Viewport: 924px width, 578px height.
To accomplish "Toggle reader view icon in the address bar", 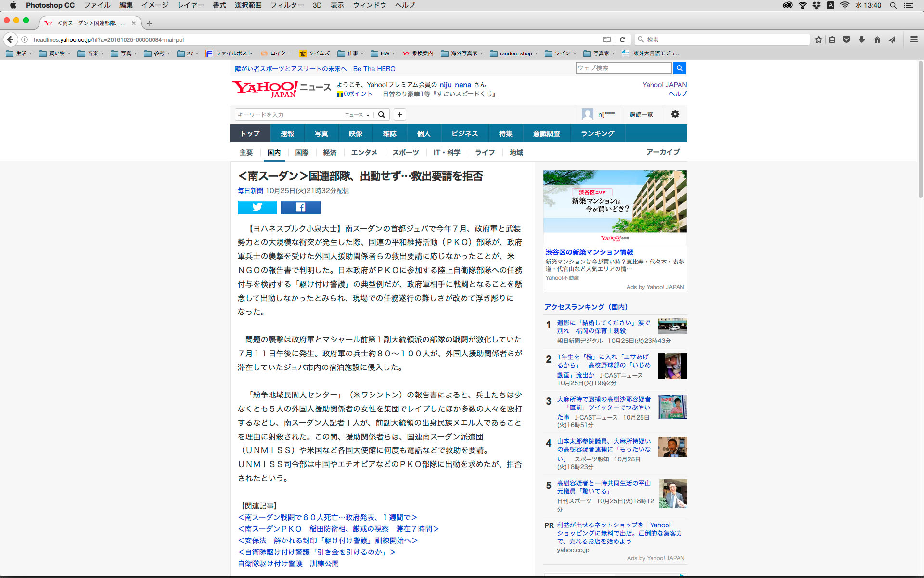I will [607, 39].
